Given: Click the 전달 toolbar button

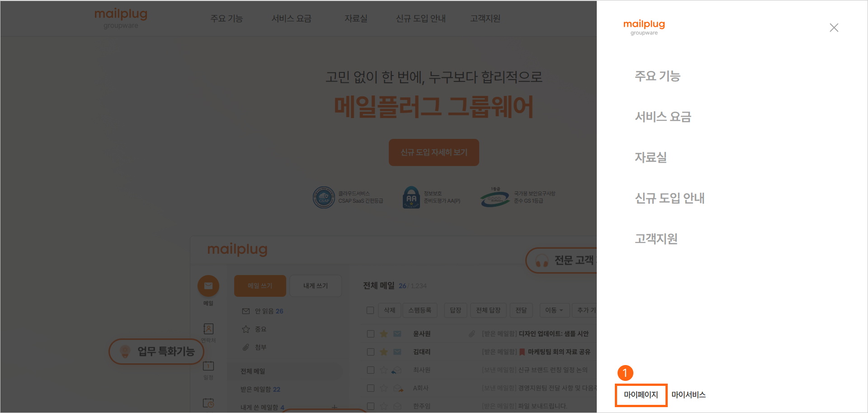Looking at the screenshot, I should point(521,310).
